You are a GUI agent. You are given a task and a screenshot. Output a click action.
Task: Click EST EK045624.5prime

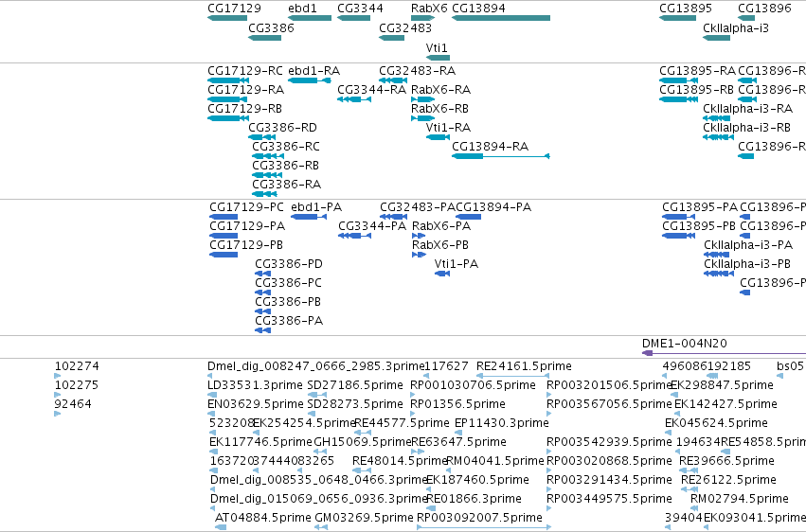(x=668, y=433)
